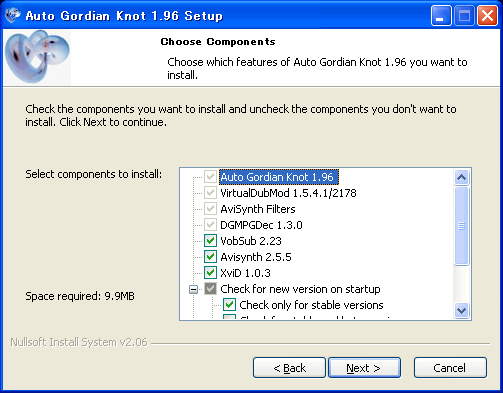Toggle the VirtualDubMod 1.5.4.1/2178 checkbox
Image resolution: width=503 pixels, height=393 pixels.
(x=210, y=193)
